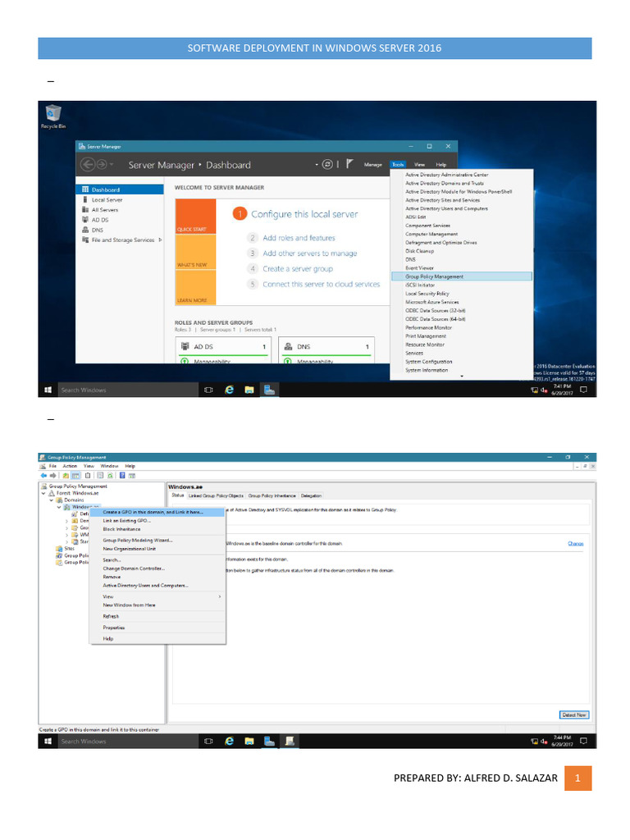Click the Detect Now button
This screenshot has height=840, width=630.
573,714
